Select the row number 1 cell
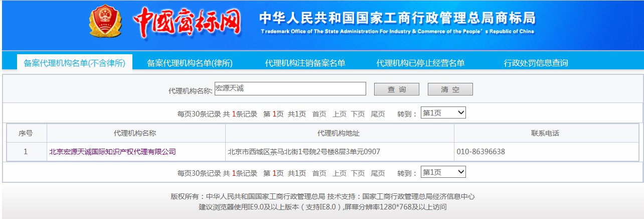Screen dimensions: 644x219 point(26,152)
